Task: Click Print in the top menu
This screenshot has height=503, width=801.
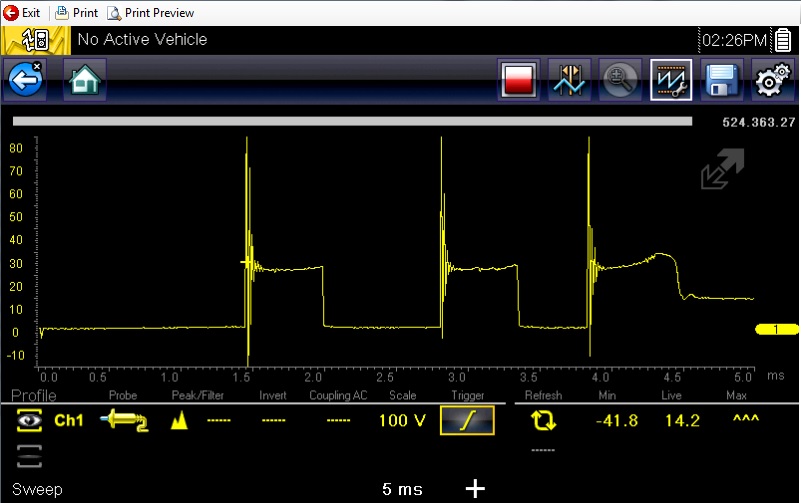Action: pyautogui.click(x=77, y=13)
